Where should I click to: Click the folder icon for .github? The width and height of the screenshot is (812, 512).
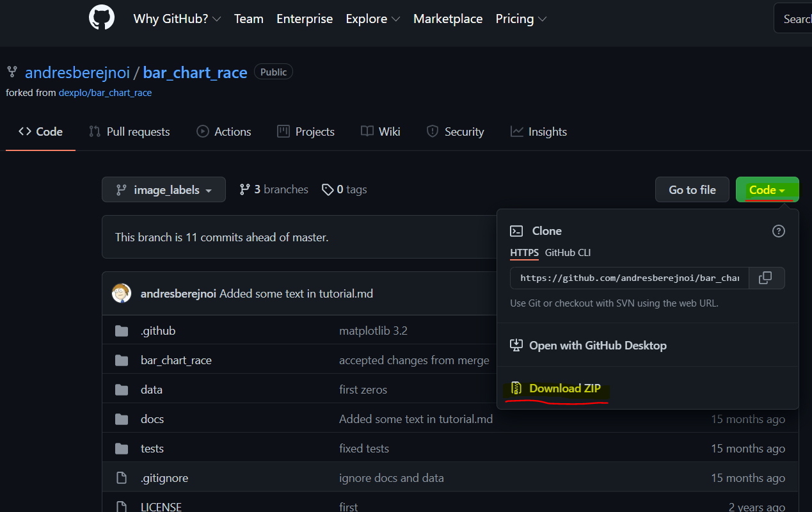122,331
